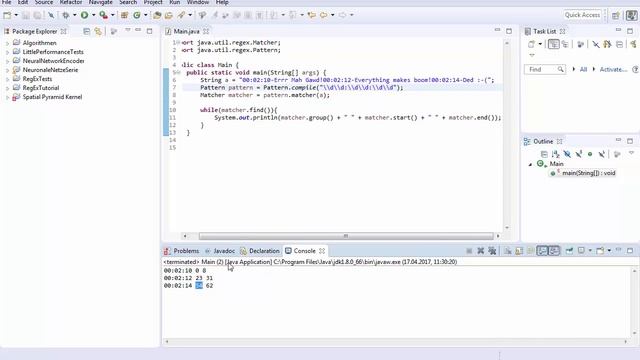
Task: Click Pin Console icon
Action: tap(569, 251)
